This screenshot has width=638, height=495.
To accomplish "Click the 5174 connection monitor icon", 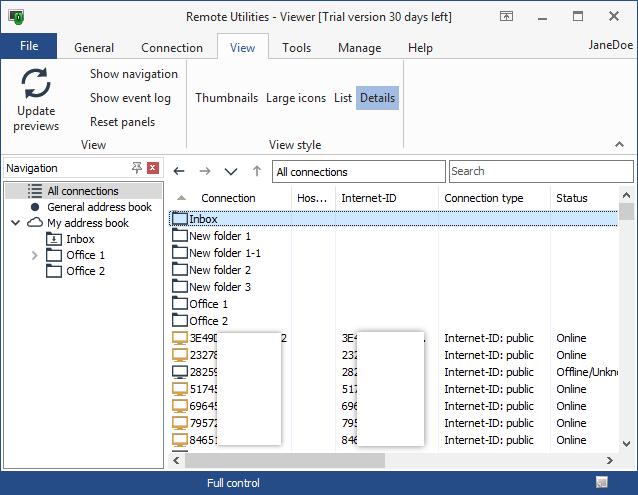I will 179,389.
